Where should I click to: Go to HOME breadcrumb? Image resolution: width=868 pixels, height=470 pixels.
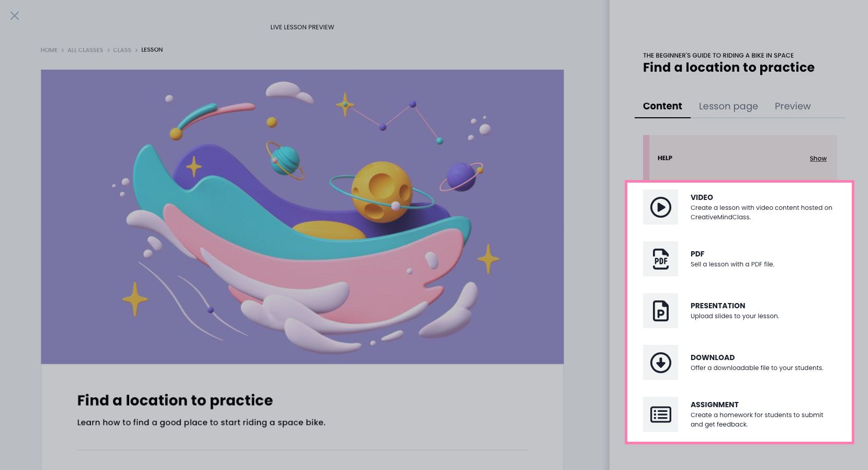49,50
